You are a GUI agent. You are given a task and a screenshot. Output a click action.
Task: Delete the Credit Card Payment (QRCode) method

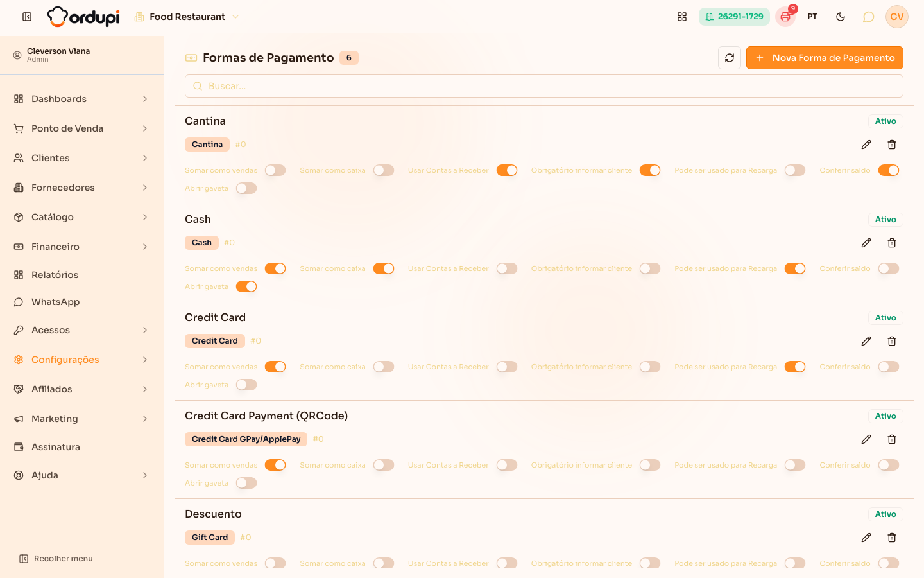click(892, 439)
